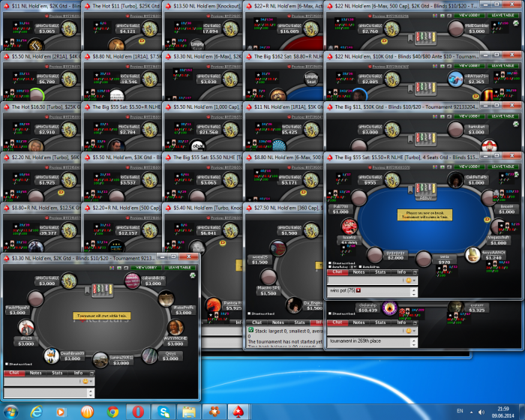The image size is (525, 420).
Task: Click the volume speaker icon in system tray
Action: [481, 412]
